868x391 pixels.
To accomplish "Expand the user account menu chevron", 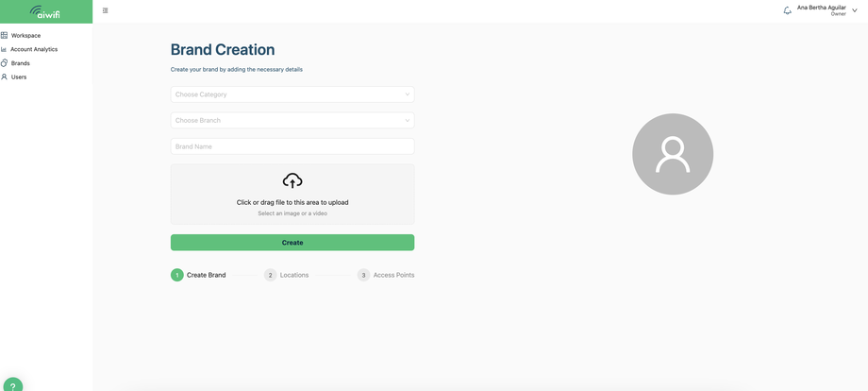I will [855, 10].
